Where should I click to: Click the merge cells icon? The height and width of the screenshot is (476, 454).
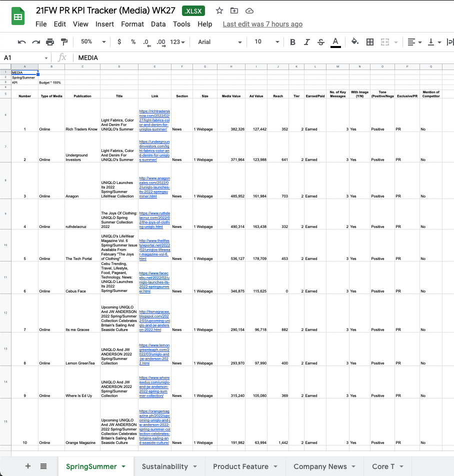(x=385, y=42)
